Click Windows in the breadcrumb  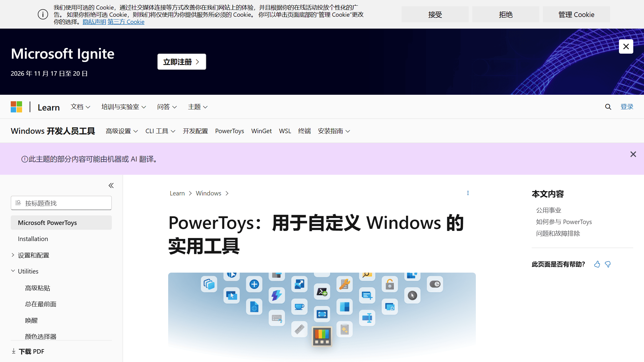tap(208, 193)
